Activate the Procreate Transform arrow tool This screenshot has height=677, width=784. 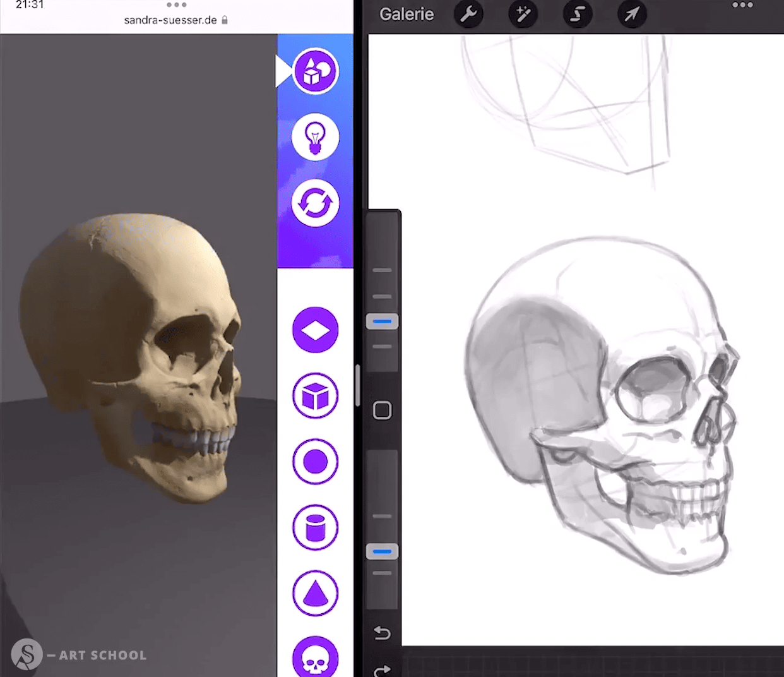632,15
